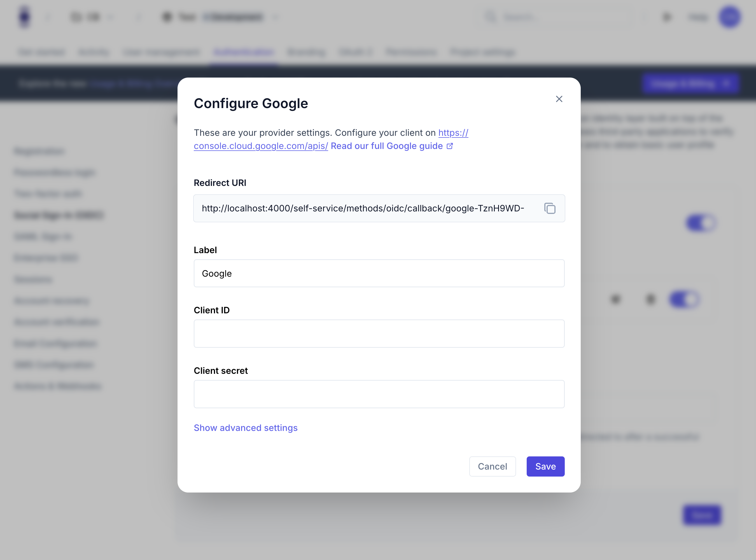Close the Configure Google dialog
This screenshot has height=560, width=756.
pyautogui.click(x=559, y=99)
